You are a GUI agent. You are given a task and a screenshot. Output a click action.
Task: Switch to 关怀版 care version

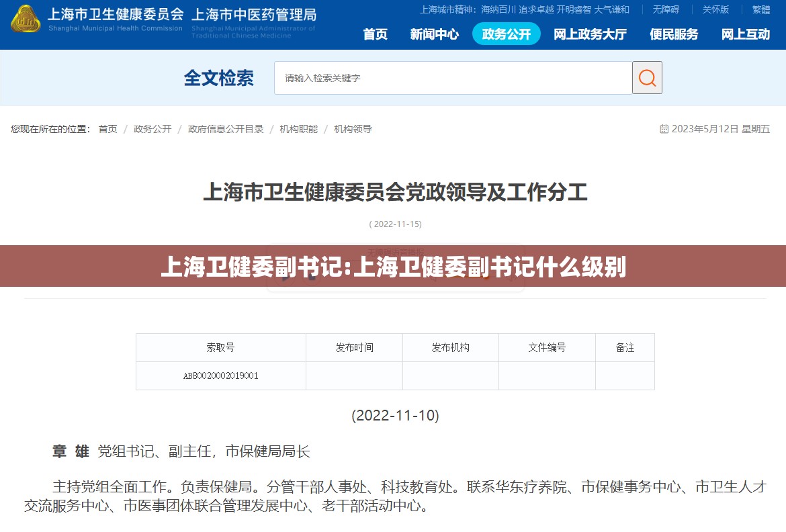point(715,9)
